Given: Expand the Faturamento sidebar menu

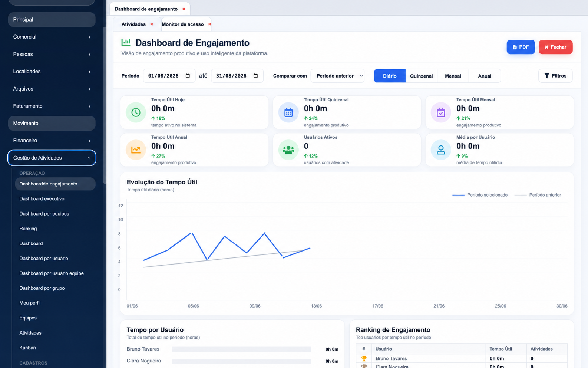Looking at the screenshot, I should [x=52, y=106].
